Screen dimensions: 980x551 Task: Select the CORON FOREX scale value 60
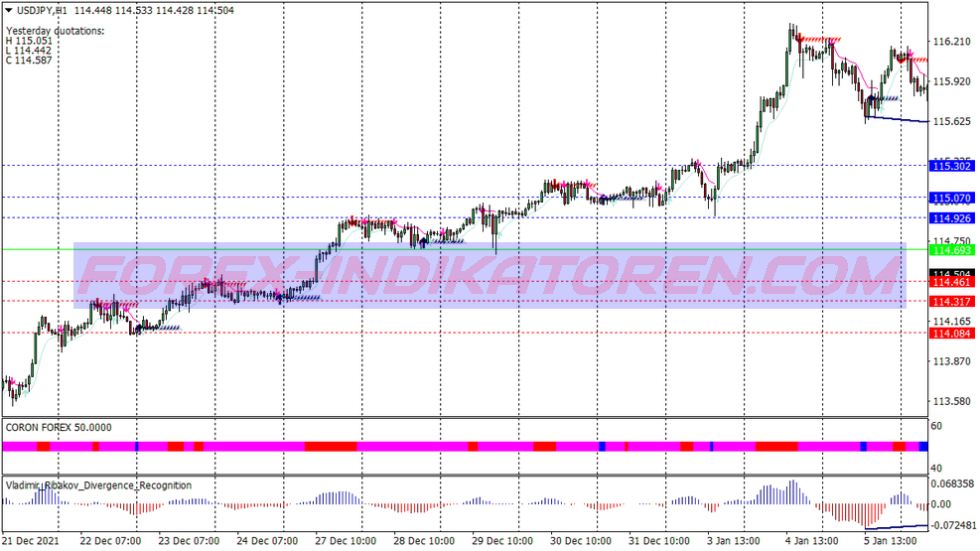936,426
